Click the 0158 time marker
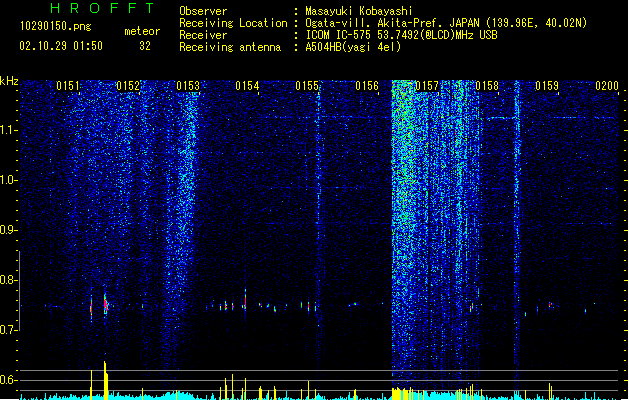Viewport: 629px width, 400px height. click(x=487, y=86)
